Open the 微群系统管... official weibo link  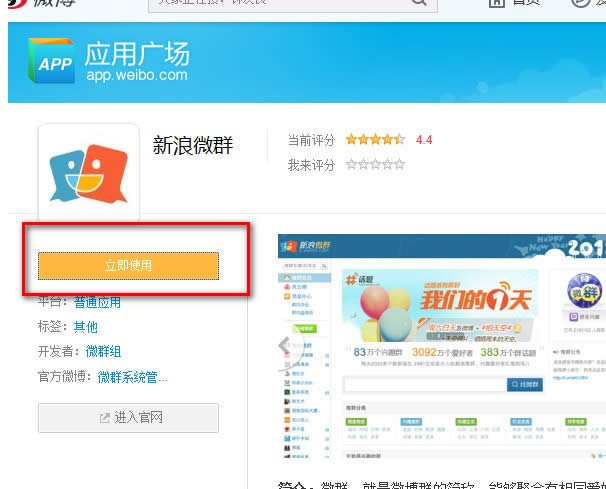point(133,377)
